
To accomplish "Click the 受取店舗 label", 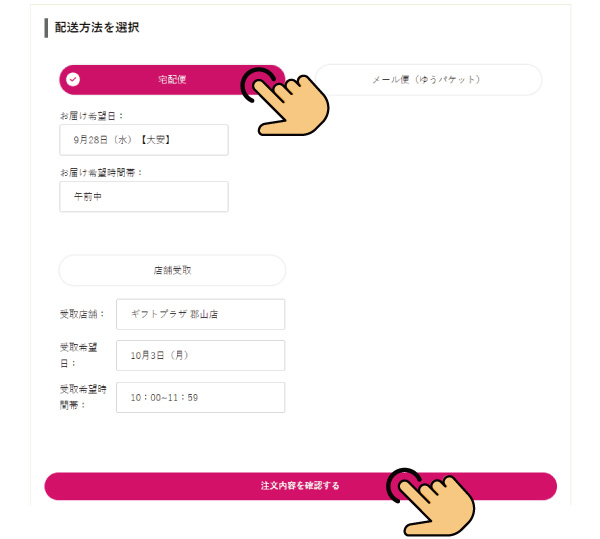I will [x=82, y=314].
